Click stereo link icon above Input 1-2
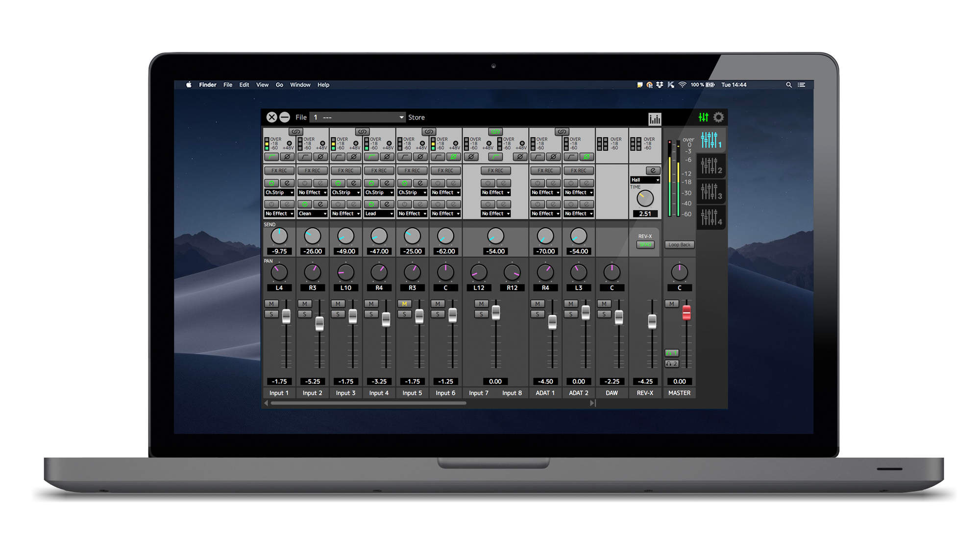Image resolution: width=980 pixels, height=551 pixels. pyautogui.click(x=295, y=132)
